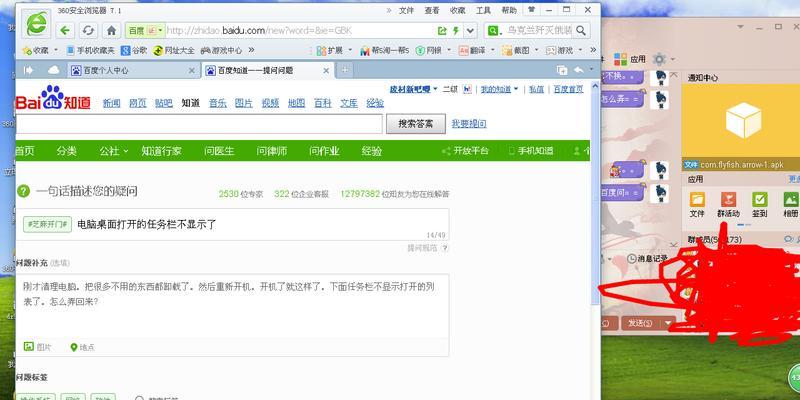This screenshot has height=400, width=800.
Task: Close the 百度个人中心 tab
Action: (x=191, y=70)
